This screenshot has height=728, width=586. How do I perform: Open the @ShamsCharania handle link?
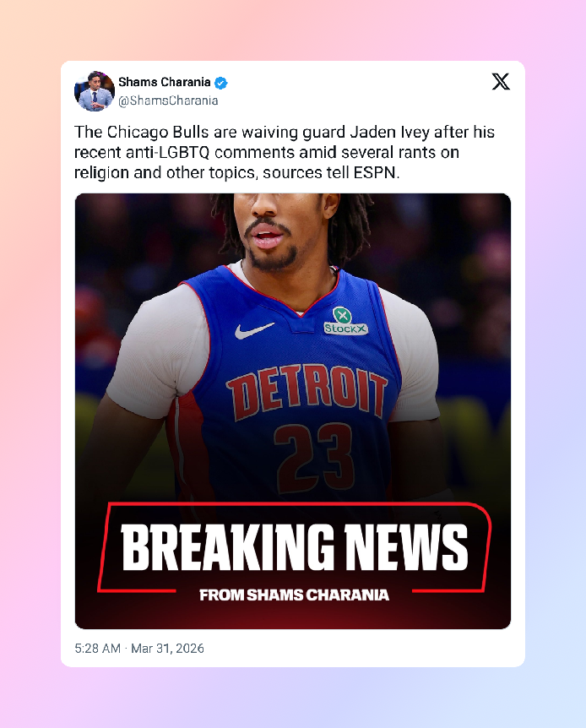[168, 101]
